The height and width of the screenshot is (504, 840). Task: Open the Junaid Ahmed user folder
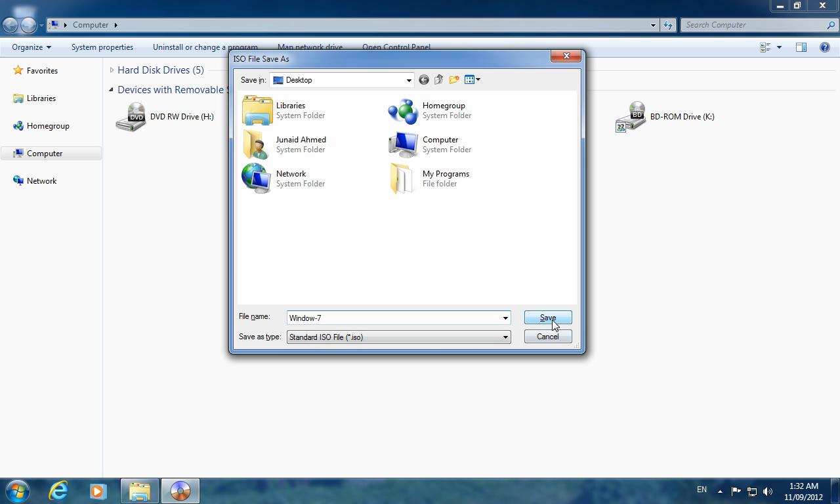point(257,144)
